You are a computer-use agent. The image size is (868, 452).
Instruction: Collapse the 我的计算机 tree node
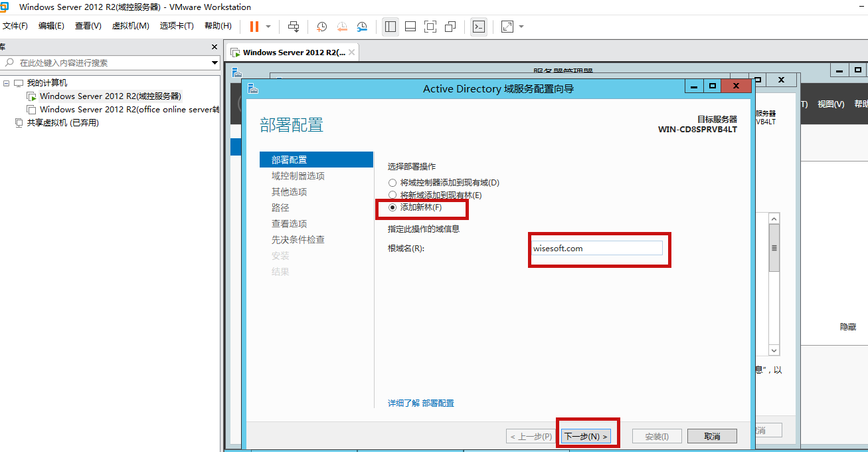pyautogui.click(x=7, y=83)
